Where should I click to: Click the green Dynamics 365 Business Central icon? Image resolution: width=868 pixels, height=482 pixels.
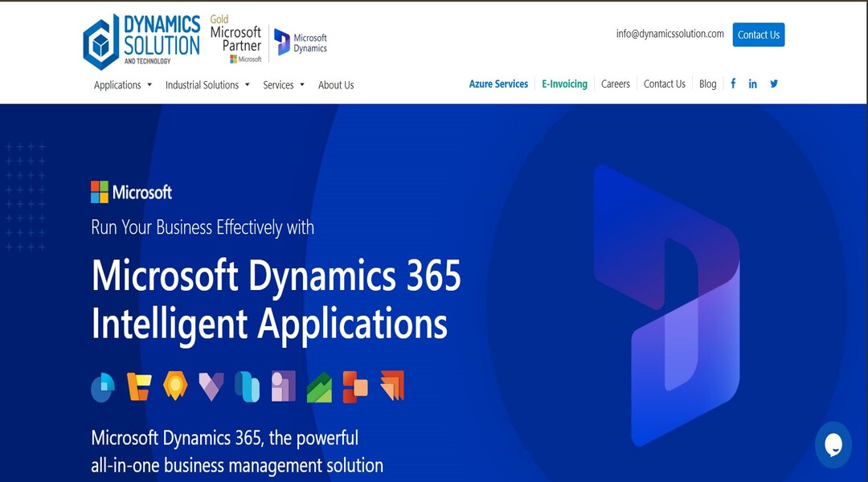coord(319,388)
